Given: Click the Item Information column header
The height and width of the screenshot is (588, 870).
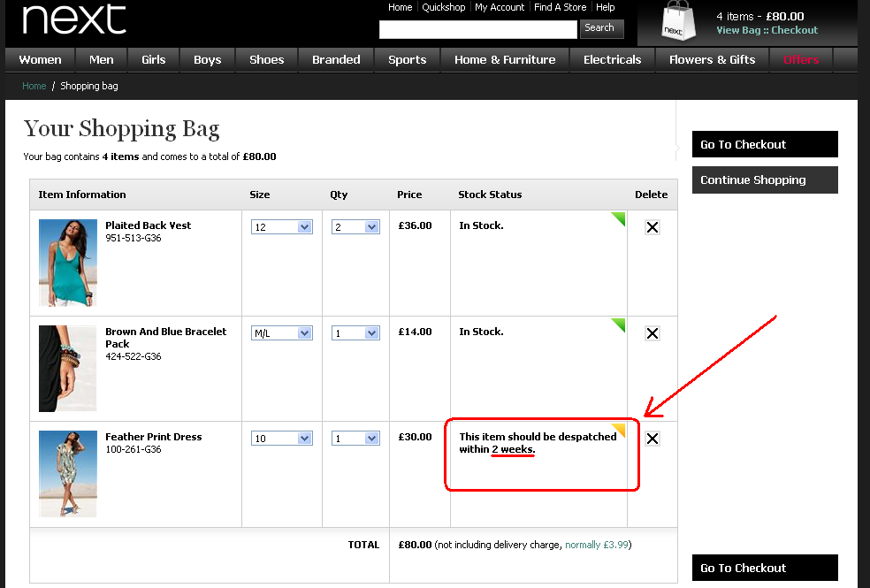Looking at the screenshot, I should [82, 195].
